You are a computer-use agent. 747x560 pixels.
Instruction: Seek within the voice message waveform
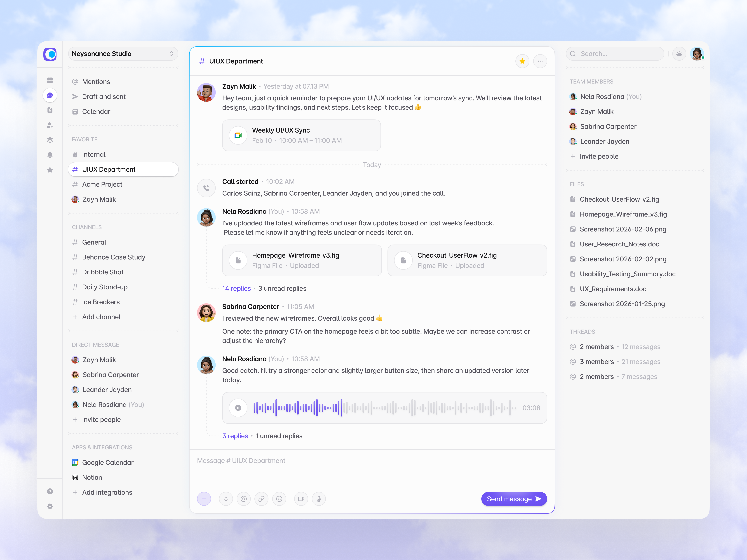point(385,408)
